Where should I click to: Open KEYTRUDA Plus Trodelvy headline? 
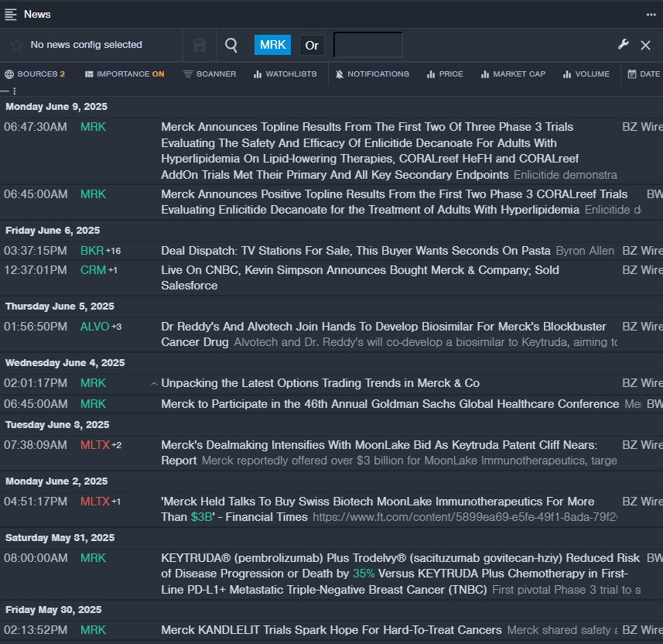pyautogui.click(x=401, y=574)
